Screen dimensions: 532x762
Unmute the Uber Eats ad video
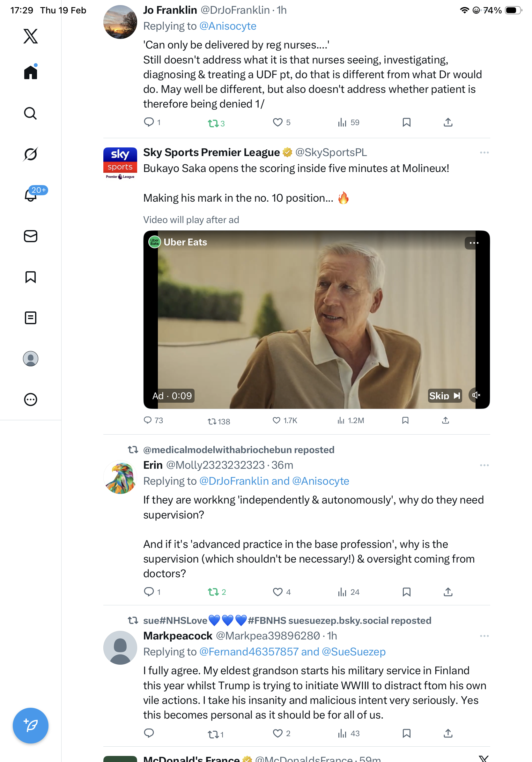476,395
